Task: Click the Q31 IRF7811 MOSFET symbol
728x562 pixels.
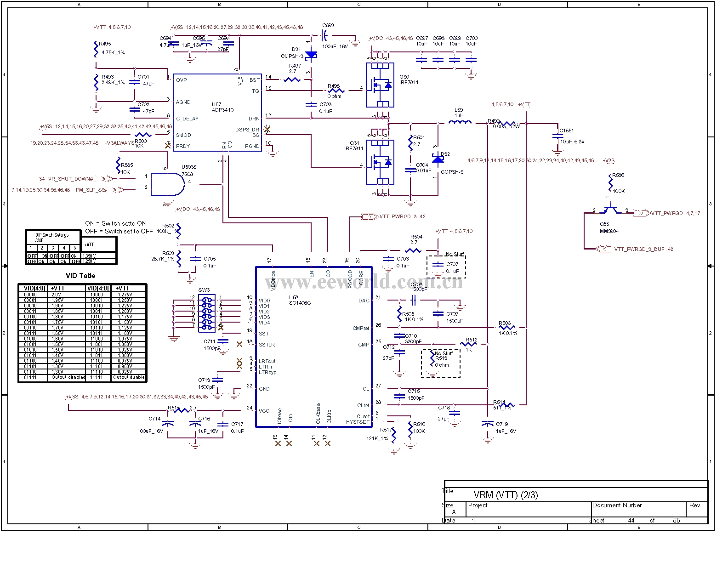Action: tap(380, 162)
